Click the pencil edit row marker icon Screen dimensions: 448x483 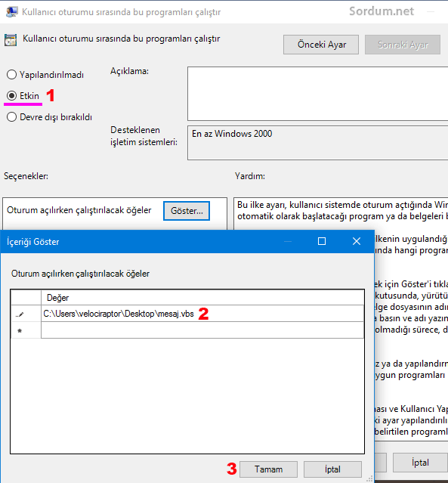20,314
